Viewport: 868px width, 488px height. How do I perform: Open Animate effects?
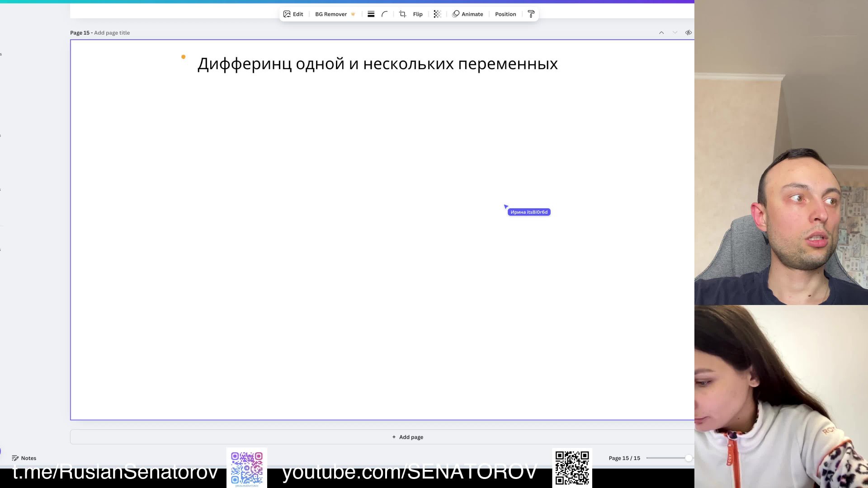click(468, 14)
